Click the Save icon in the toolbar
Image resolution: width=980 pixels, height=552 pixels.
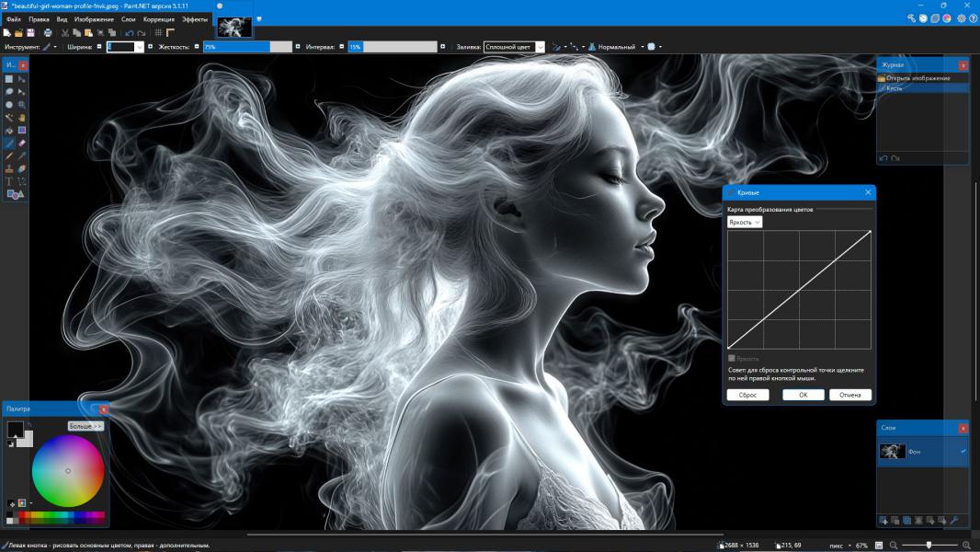point(30,33)
